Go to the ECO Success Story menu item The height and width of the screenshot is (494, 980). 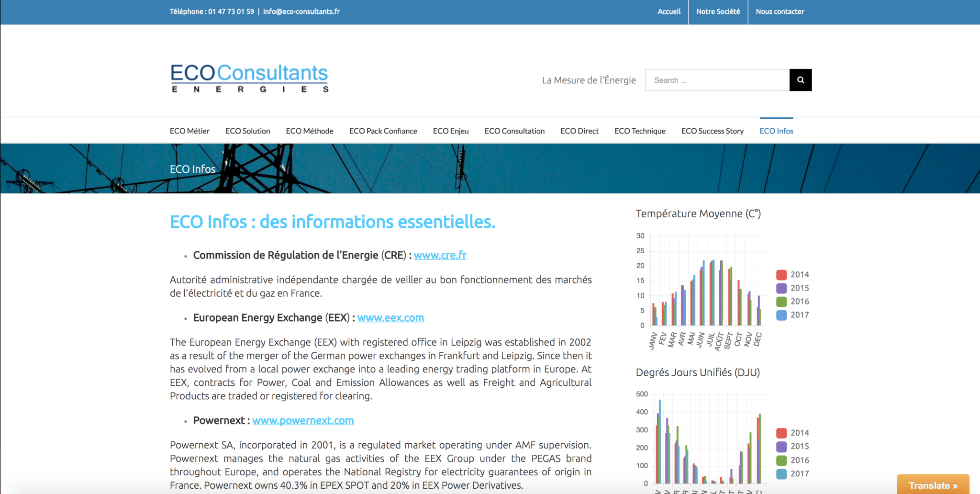713,131
